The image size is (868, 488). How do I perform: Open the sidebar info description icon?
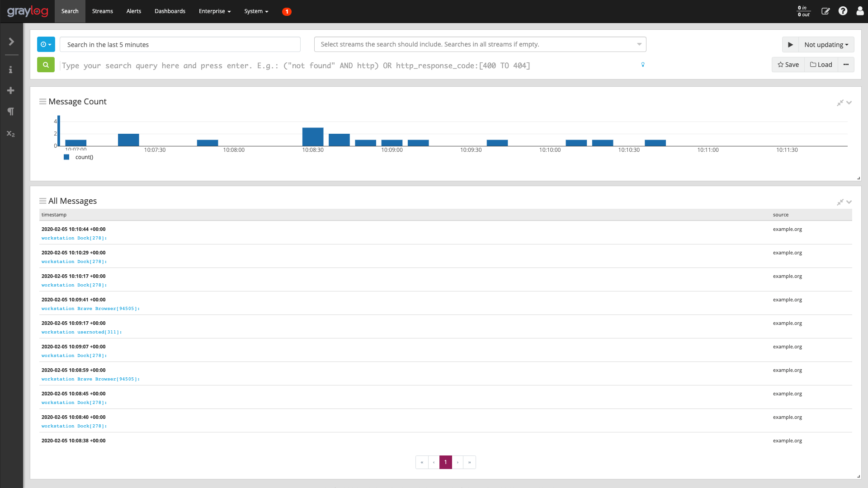pyautogui.click(x=10, y=70)
